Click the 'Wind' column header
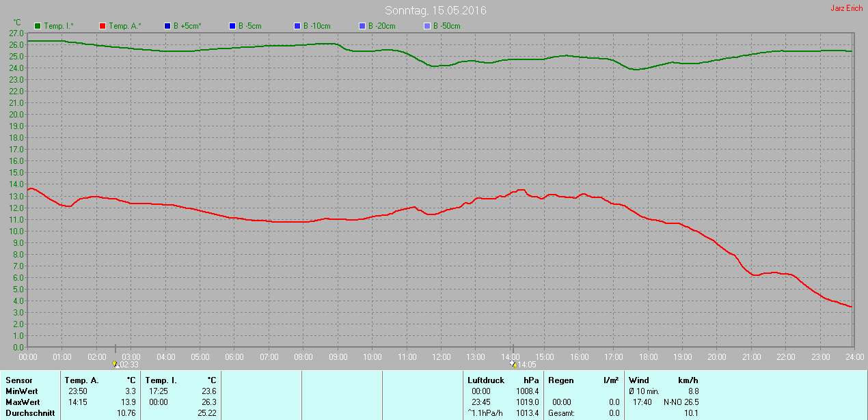The width and height of the screenshot is (868, 420). tap(639, 380)
